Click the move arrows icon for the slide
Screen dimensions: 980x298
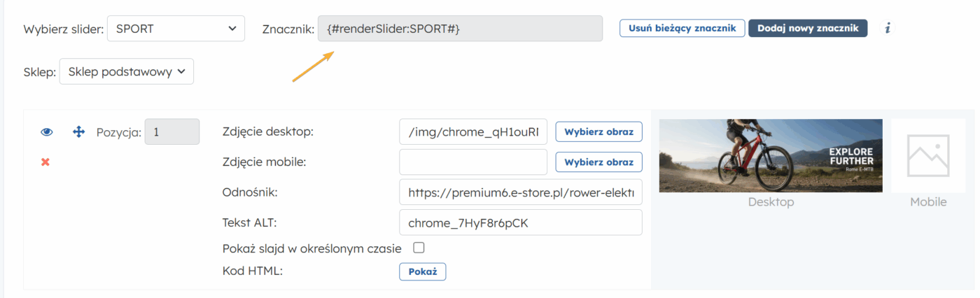[78, 132]
